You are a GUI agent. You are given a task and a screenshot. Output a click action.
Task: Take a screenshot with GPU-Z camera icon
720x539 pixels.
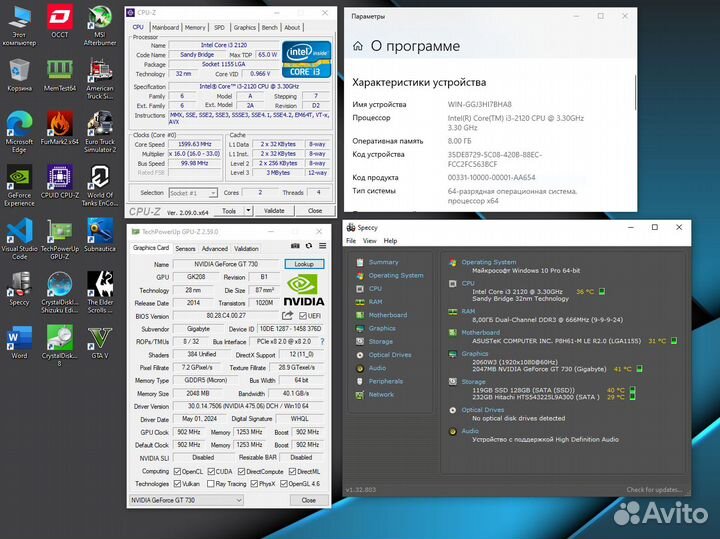(x=296, y=247)
